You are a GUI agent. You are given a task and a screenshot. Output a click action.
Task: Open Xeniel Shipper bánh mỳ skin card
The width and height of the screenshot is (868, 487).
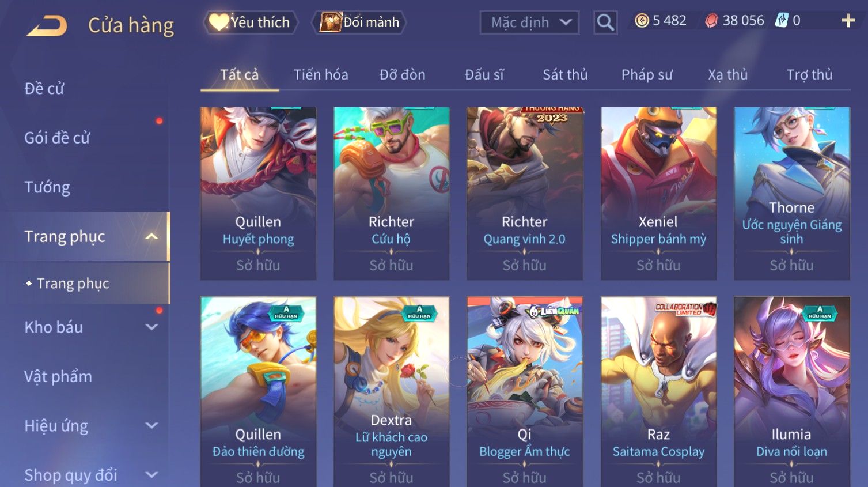(658, 194)
